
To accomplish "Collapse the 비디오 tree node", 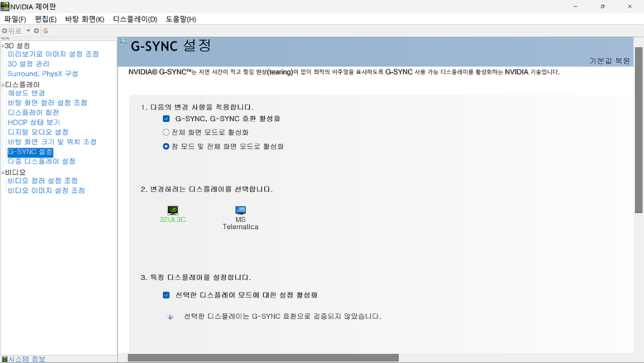I will [x=3, y=173].
